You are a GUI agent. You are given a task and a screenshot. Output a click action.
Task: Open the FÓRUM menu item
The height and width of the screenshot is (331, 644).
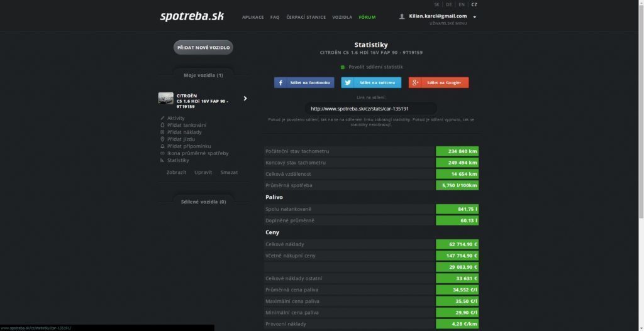tap(367, 17)
